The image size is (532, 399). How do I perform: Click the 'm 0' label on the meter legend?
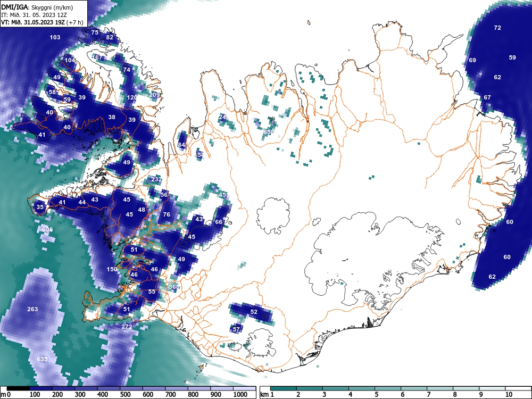(6, 395)
